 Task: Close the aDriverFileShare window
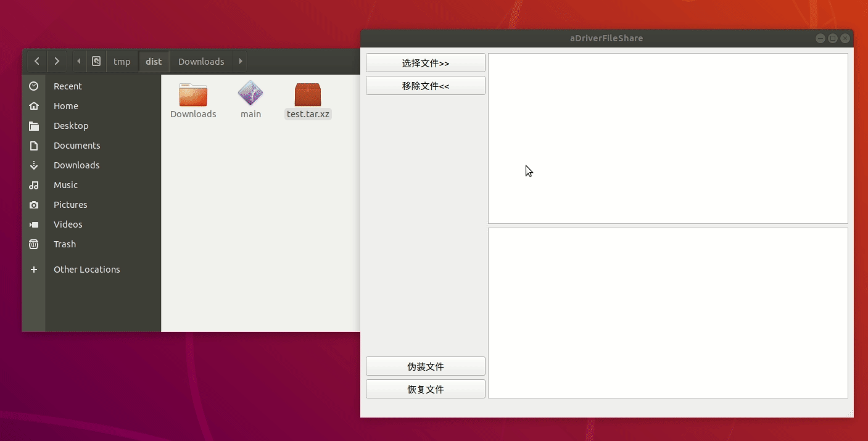845,38
